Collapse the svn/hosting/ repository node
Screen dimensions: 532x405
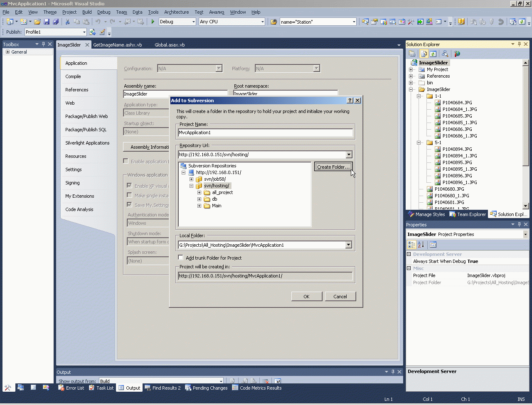coord(191,186)
